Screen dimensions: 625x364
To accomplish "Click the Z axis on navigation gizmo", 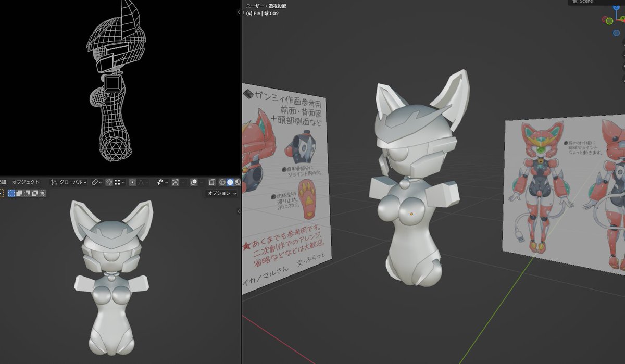I will pyautogui.click(x=616, y=7).
